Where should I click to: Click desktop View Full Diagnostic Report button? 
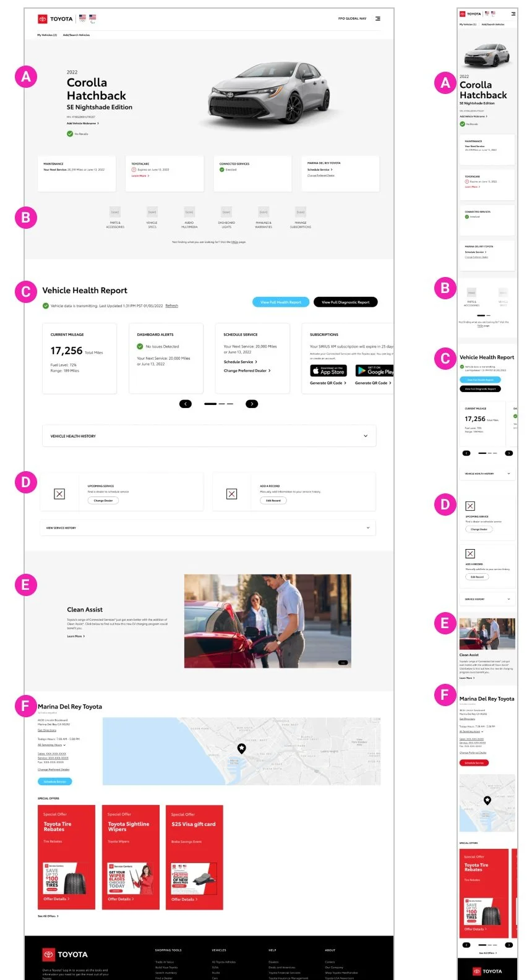click(345, 302)
